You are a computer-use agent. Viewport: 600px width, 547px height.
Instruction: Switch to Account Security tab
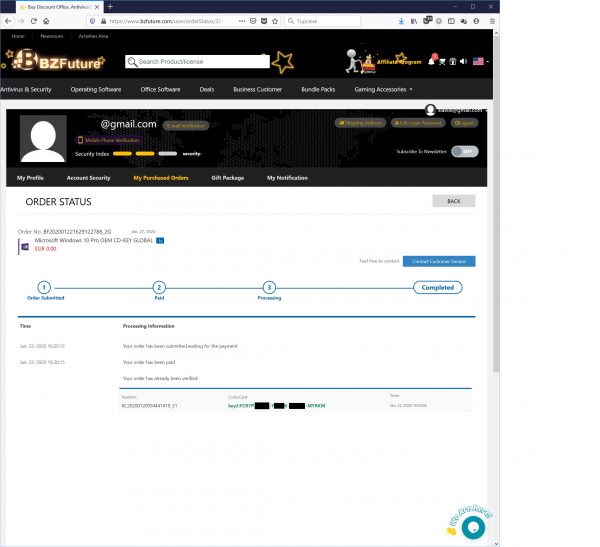point(88,178)
